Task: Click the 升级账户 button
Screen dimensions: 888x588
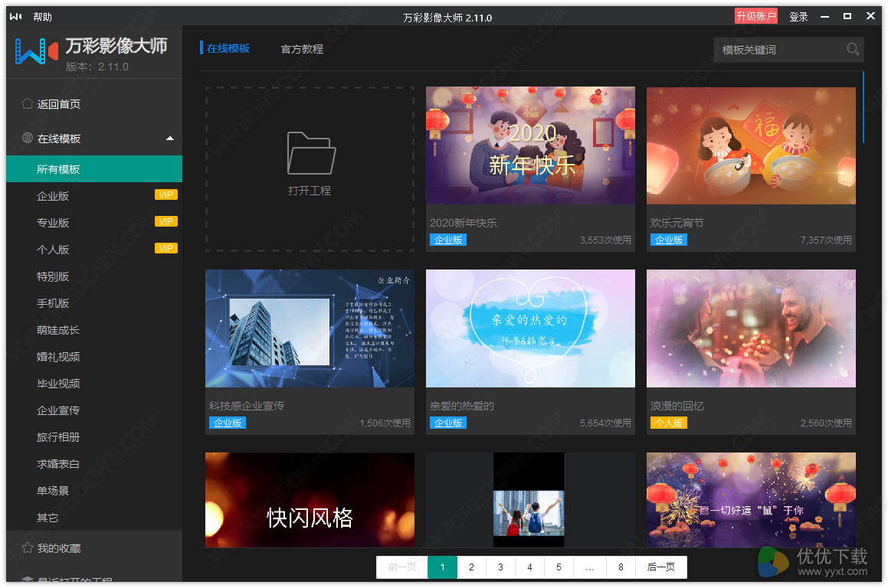Action: pos(755,16)
